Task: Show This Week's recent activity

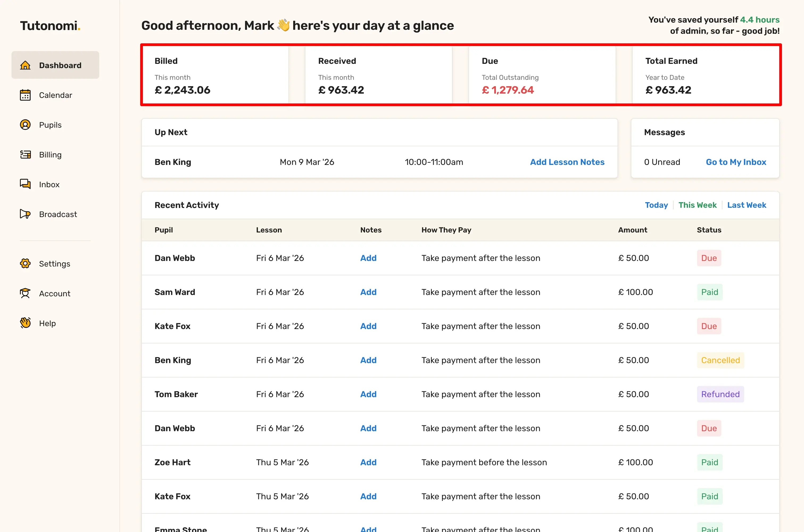Action: 697,205
